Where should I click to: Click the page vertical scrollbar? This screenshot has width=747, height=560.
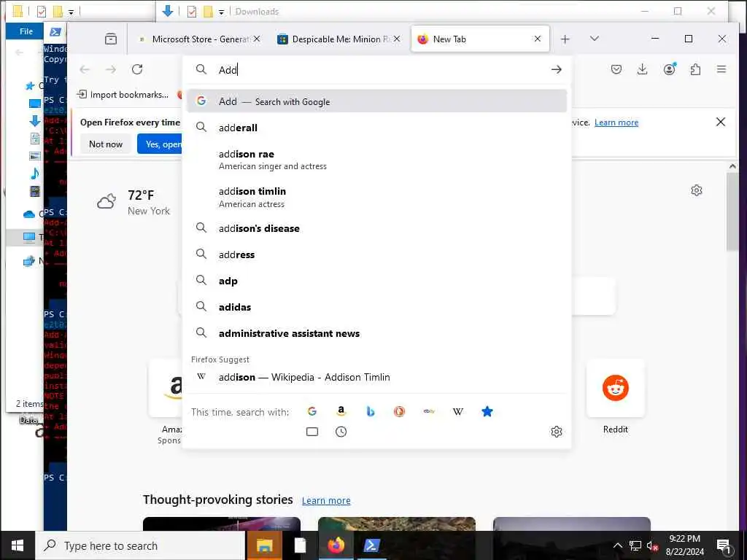732,212
